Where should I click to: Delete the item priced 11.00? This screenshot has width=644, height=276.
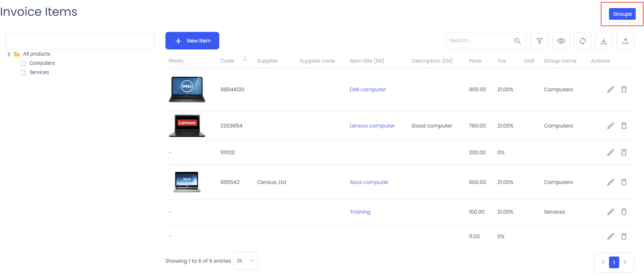coord(624,236)
